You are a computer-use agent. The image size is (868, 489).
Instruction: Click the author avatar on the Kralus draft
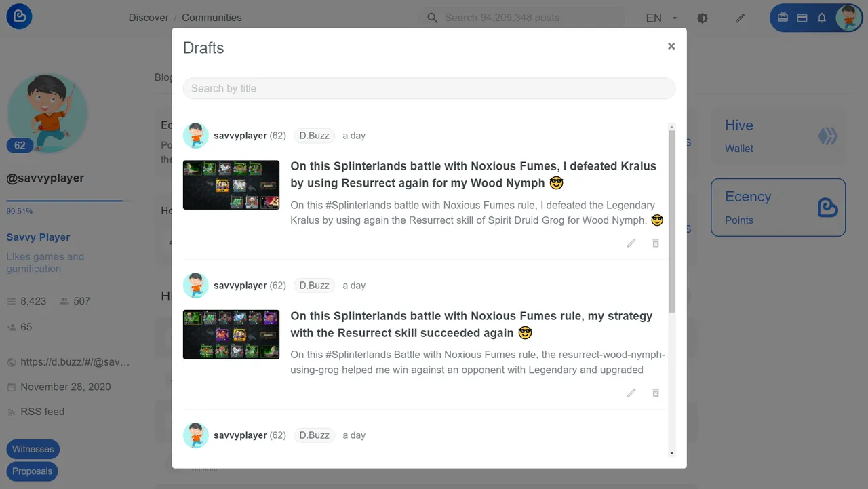pyautogui.click(x=196, y=136)
